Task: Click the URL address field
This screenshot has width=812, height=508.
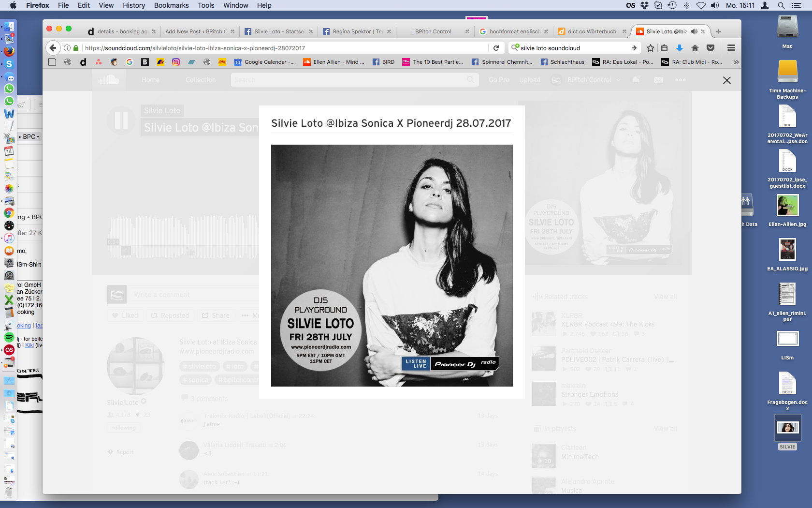Action: 285,48
